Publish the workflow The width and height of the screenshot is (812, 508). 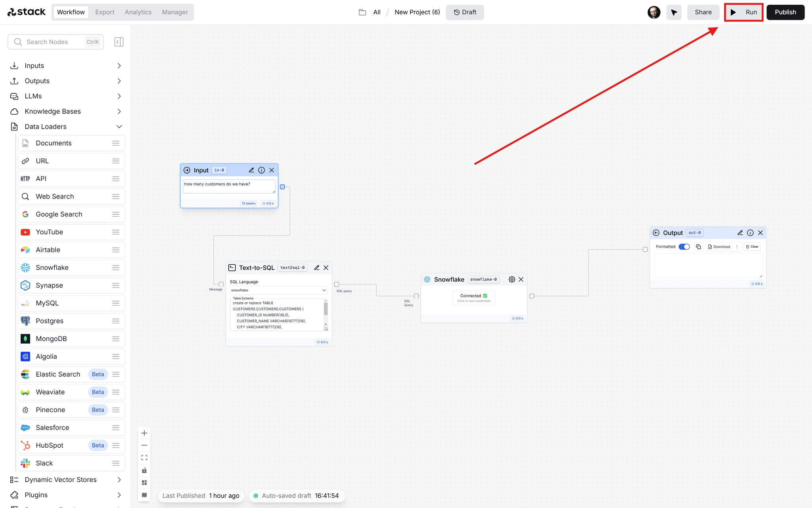[785, 12]
